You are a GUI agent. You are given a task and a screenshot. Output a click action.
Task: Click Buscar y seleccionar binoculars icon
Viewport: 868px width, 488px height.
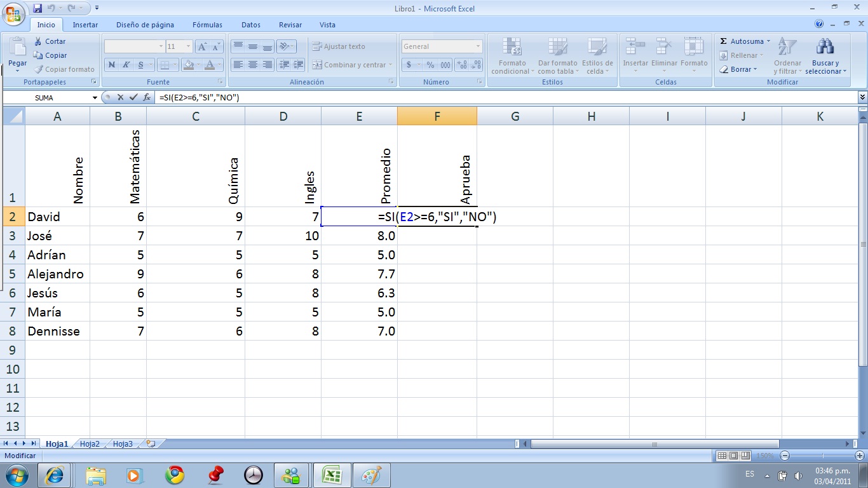[825, 48]
